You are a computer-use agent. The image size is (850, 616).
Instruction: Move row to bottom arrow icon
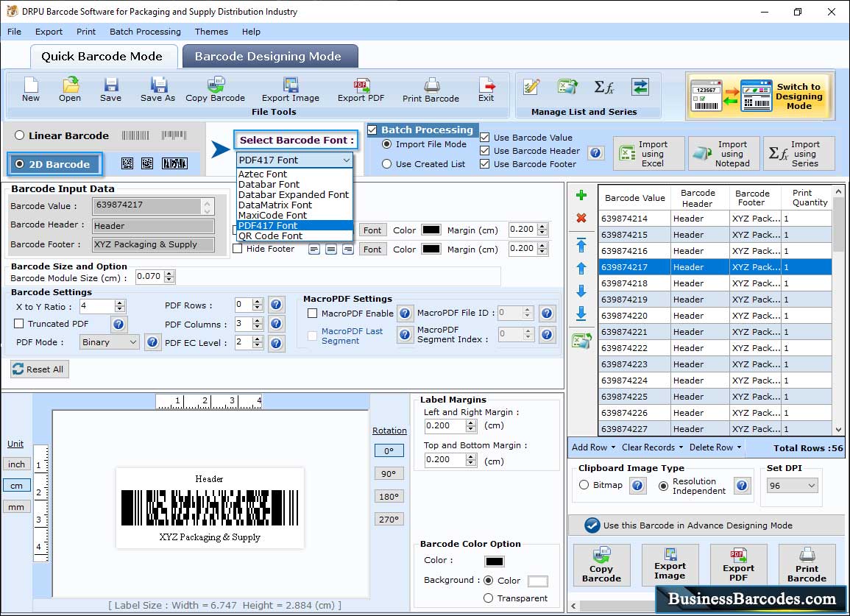click(x=581, y=314)
